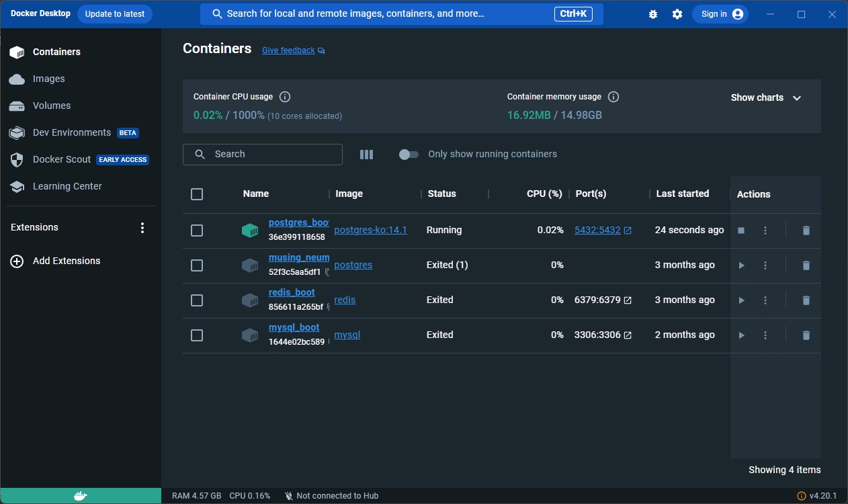Open the 6379:6379 port link
The image size is (848, 504).
point(603,300)
